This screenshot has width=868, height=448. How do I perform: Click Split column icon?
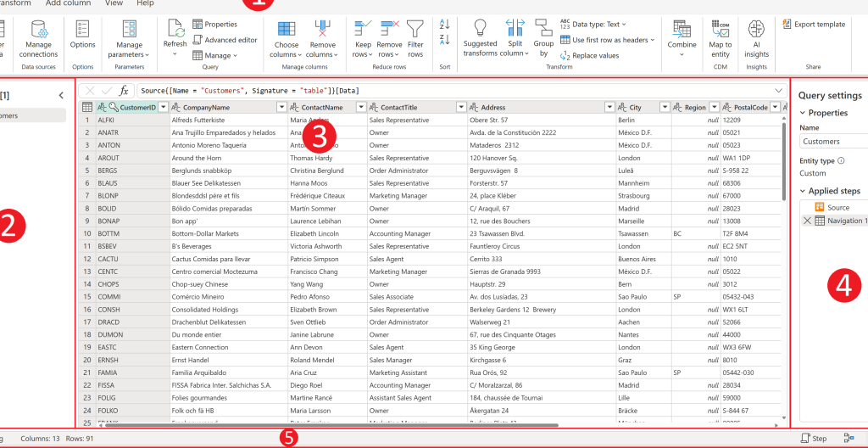(x=515, y=28)
